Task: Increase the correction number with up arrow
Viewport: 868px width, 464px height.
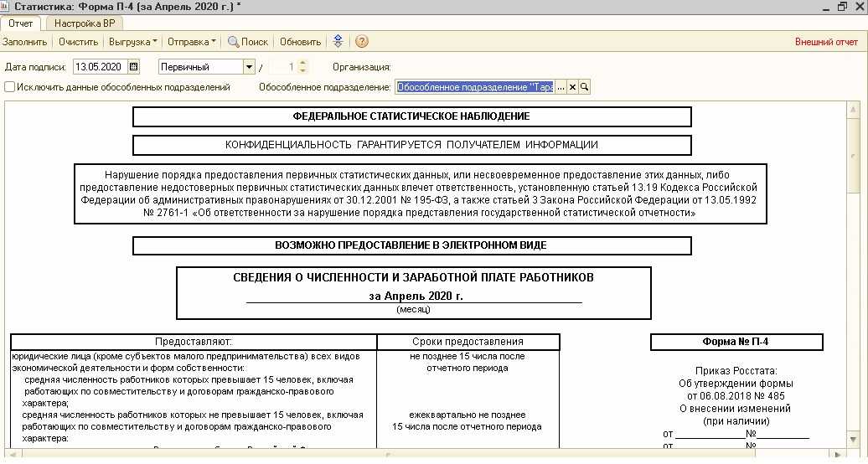Action: coord(302,63)
